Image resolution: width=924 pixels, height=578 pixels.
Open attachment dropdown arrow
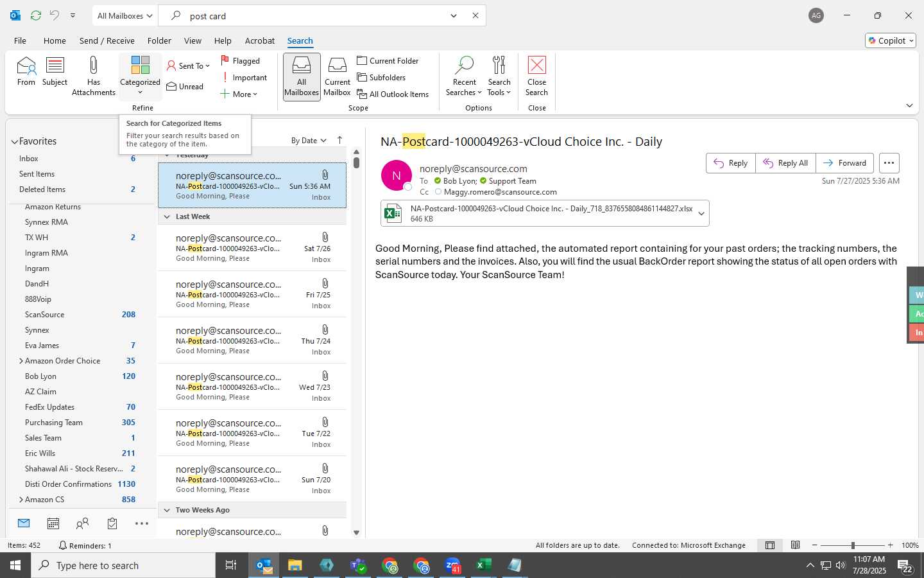[x=701, y=213]
